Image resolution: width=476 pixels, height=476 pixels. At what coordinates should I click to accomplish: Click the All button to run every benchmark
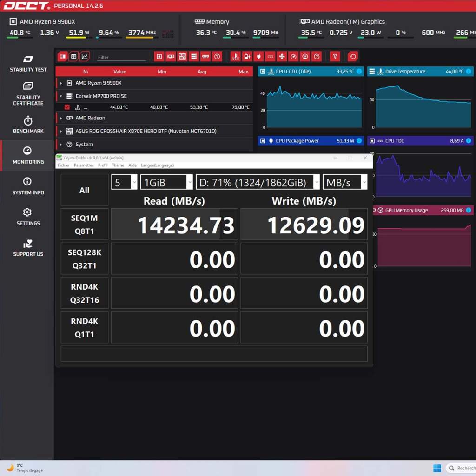84,189
